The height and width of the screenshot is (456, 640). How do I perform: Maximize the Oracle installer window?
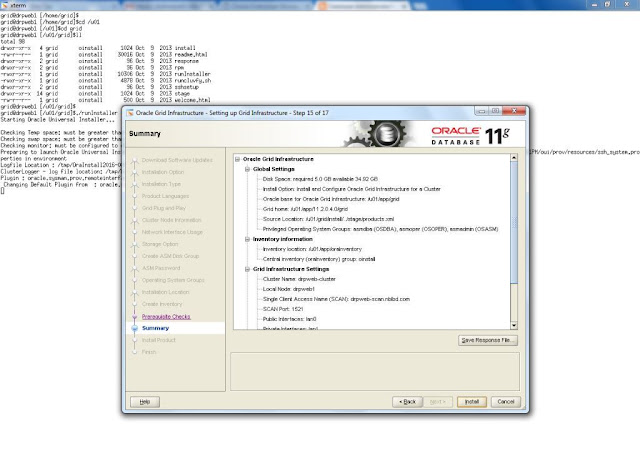496,111
